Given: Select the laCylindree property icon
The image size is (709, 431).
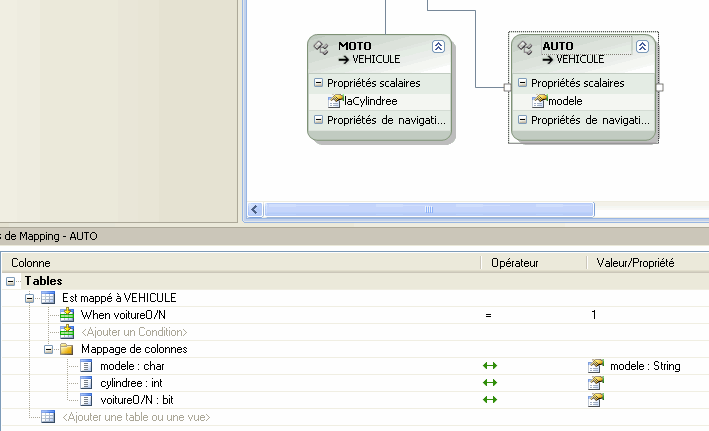Looking at the screenshot, I should coord(336,101).
